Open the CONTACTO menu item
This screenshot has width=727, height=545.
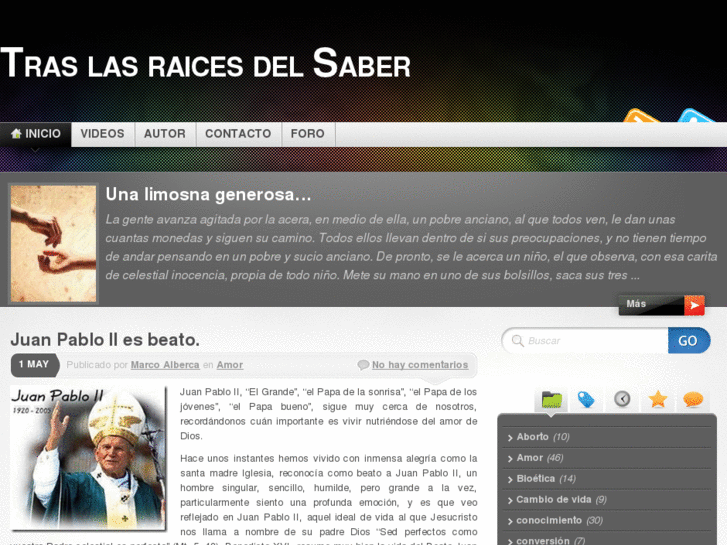click(238, 134)
